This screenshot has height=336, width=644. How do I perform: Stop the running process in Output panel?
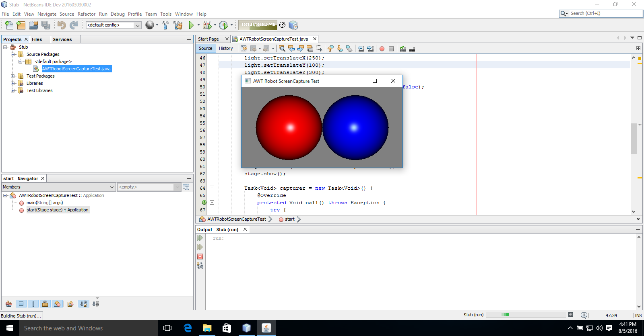pyautogui.click(x=200, y=256)
